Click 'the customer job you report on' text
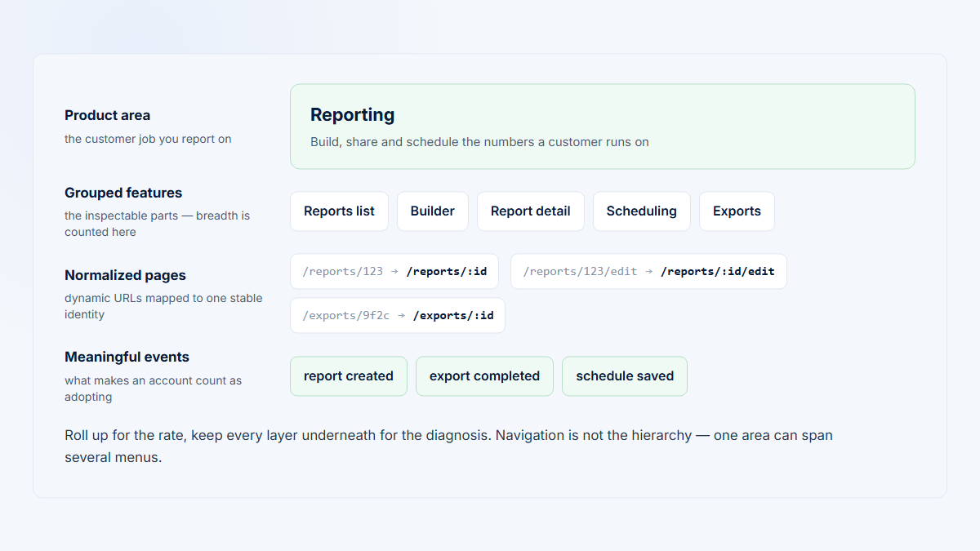This screenshot has height=551, width=980. 148,139
